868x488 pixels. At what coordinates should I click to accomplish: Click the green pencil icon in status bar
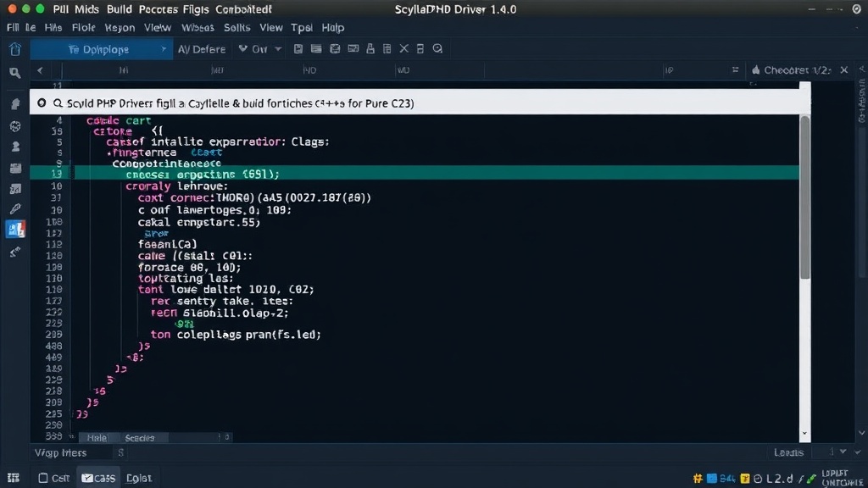pos(811,479)
